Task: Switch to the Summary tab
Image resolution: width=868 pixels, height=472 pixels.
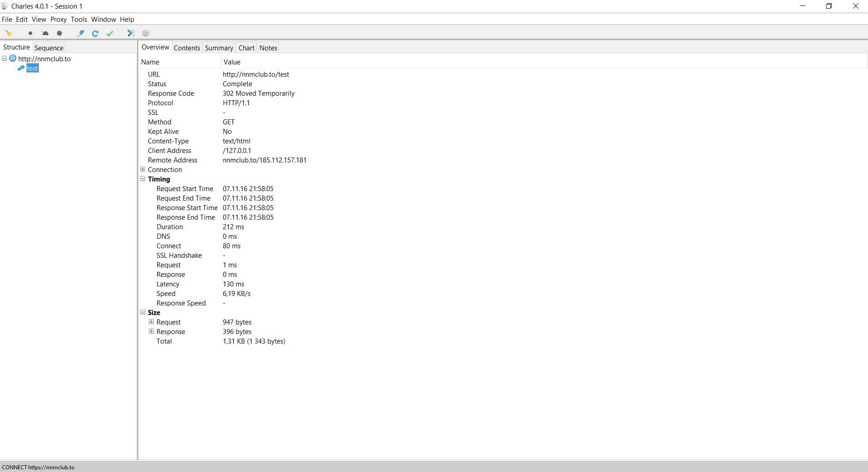Action: coord(219,48)
